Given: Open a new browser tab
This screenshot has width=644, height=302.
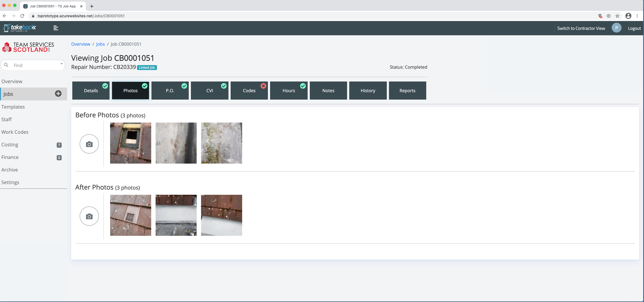Looking at the screenshot, I should (92, 6).
